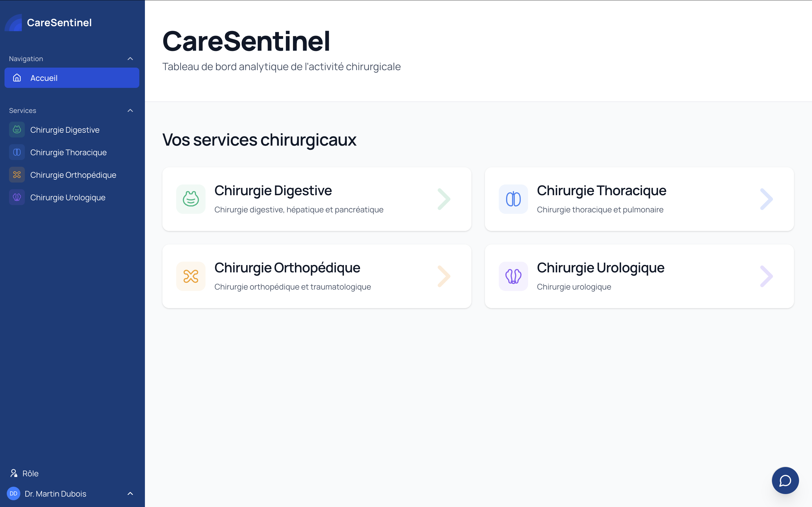Expand the Dr. Martin Dubois user menu
Image resolution: width=812 pixels, height=507 pixels.
coord(130,493)
